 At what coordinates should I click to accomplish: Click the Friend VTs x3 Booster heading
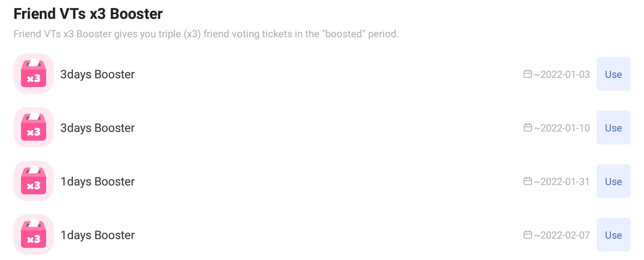(88, 14)
